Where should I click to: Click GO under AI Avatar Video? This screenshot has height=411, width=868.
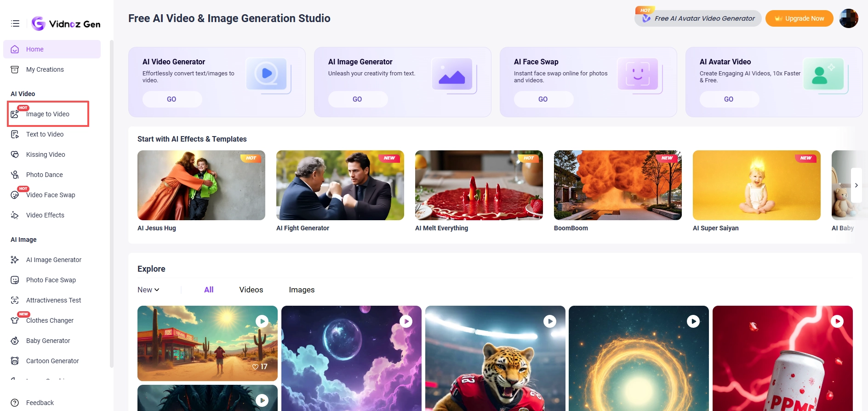729,99
